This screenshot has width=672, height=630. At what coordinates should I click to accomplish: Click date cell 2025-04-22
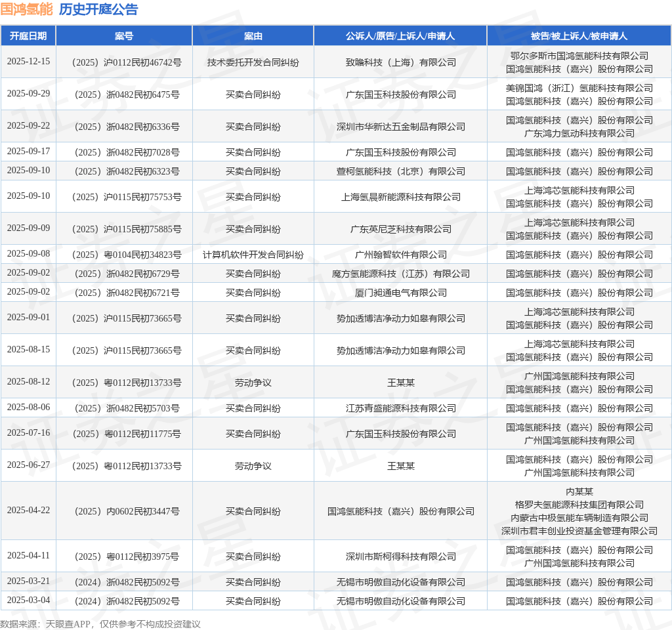[28, 511]
